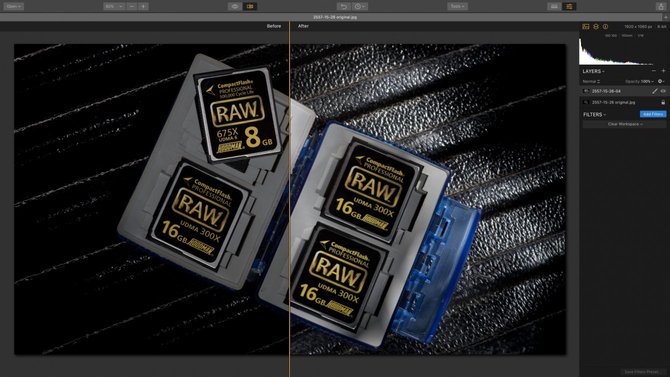670x377 pixels.
Task: Click the info icon in sidebar header
Action: pos(605,27)
